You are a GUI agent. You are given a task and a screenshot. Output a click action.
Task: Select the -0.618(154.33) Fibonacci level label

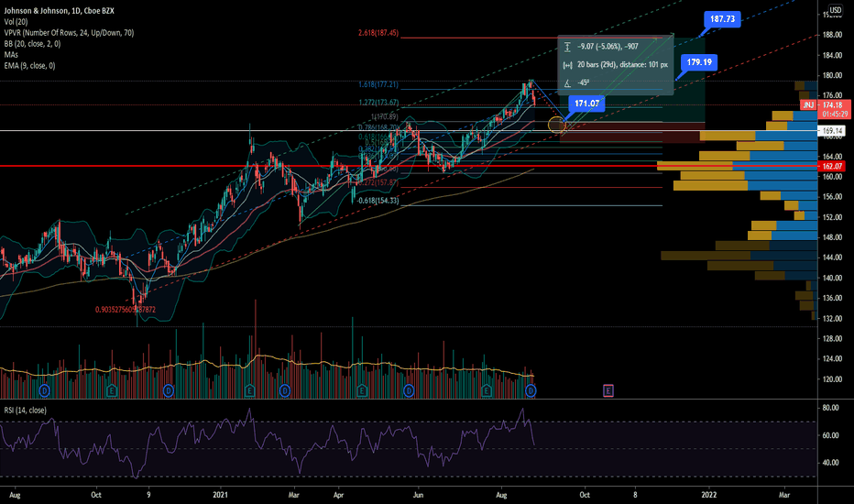click(x=378, y=201)
